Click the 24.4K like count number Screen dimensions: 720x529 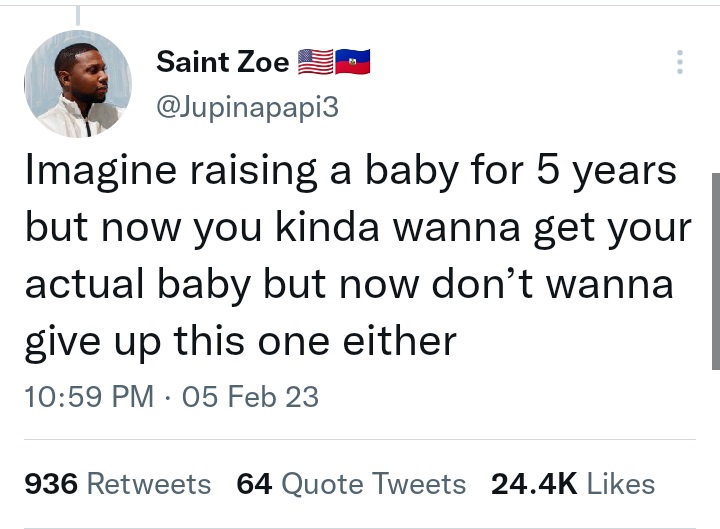coord(534,484)
